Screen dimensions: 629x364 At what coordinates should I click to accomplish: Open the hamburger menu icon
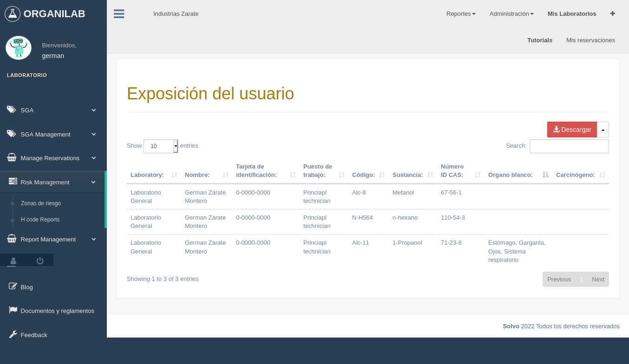pos(119,14)
